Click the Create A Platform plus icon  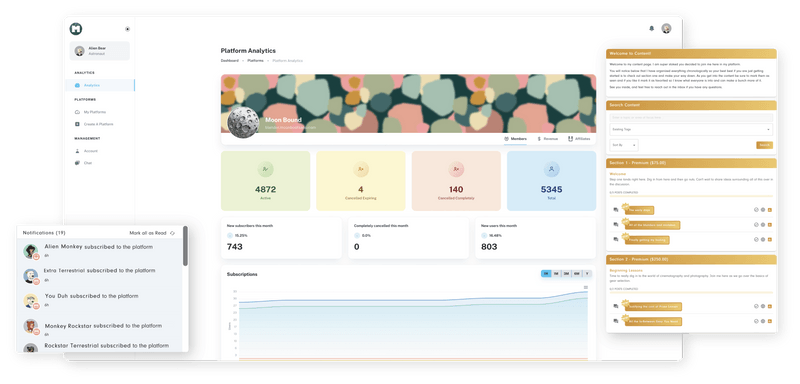(78, 124)
